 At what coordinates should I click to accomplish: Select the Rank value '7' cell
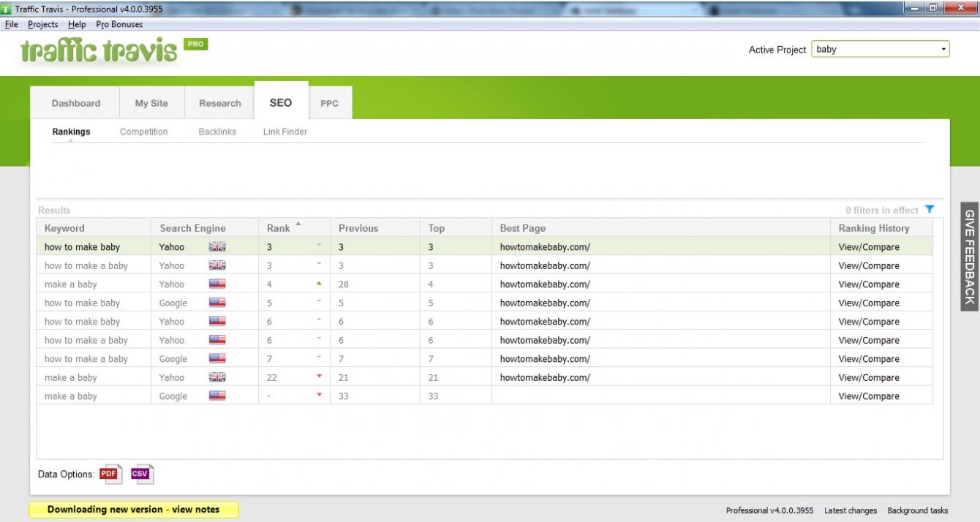[x=294, y=359]
